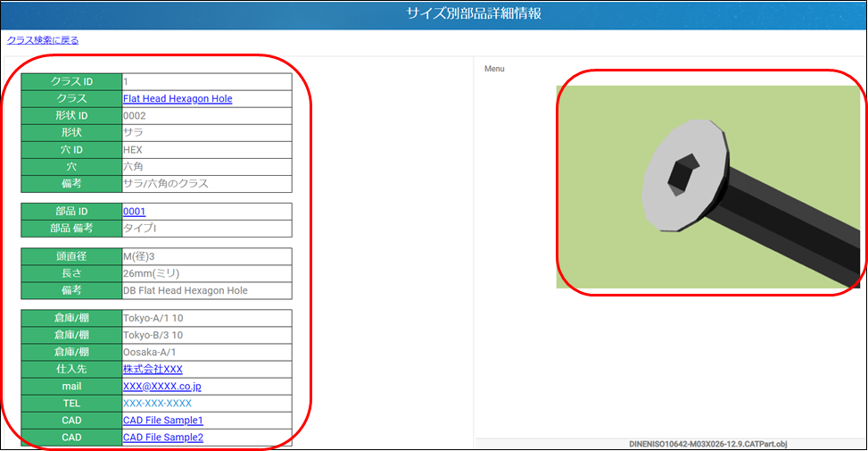Select the クラス ID value 1

(207, 81)
